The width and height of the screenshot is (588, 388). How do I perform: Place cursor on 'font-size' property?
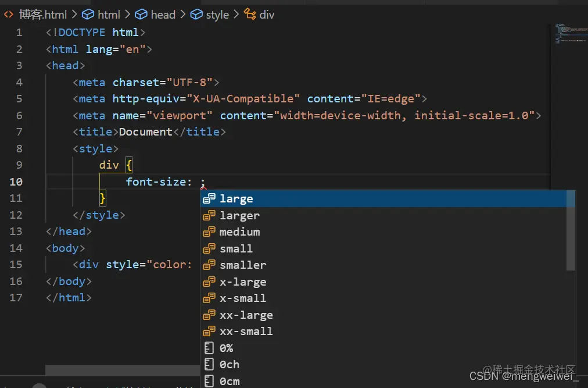pyautogui.click(x=156, y=182)
